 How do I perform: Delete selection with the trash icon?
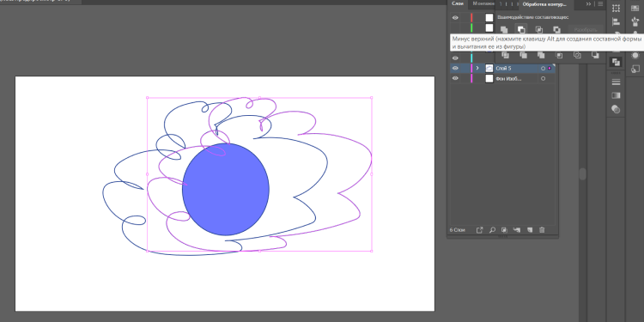pyautogui.click(x=542, y=230)
